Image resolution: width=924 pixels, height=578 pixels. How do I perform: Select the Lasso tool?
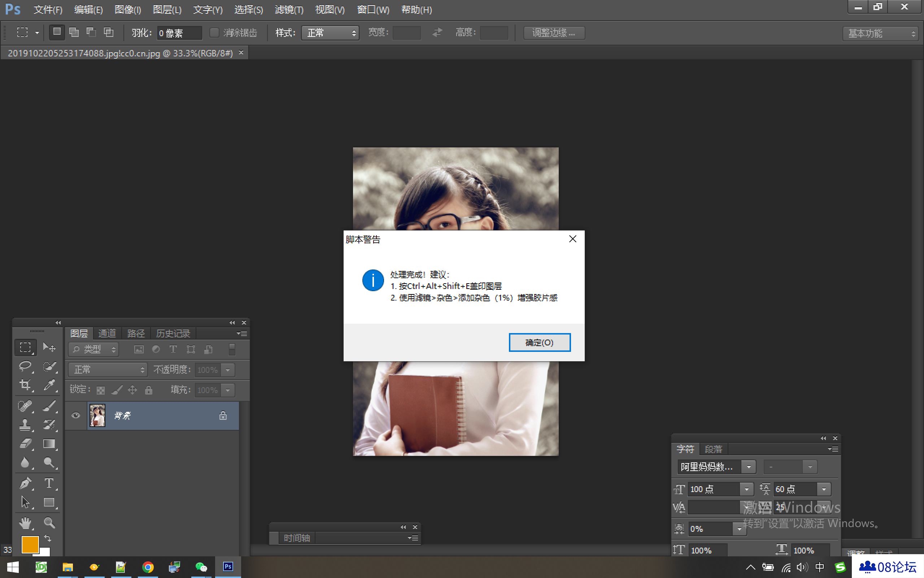25,366
